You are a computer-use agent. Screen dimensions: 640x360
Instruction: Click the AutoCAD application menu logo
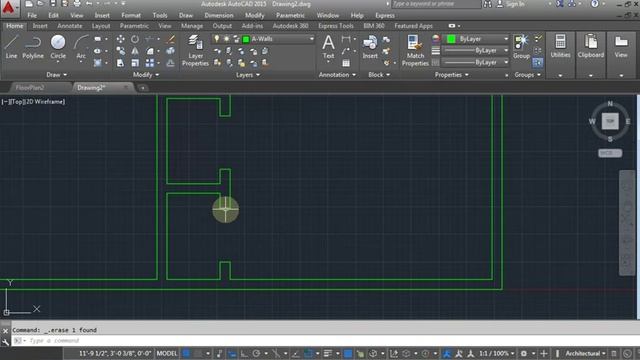[9, 8]
